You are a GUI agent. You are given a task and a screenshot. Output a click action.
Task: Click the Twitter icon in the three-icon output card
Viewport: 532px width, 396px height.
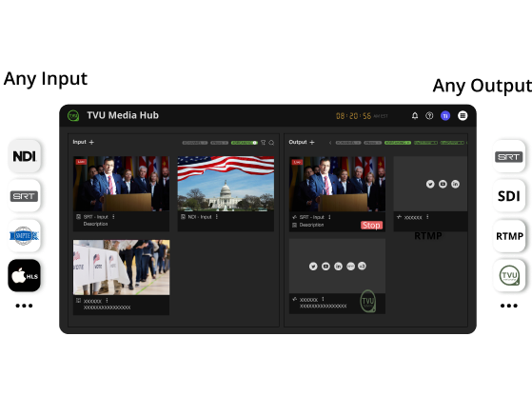pyautogui.click(x=430, y=185)
